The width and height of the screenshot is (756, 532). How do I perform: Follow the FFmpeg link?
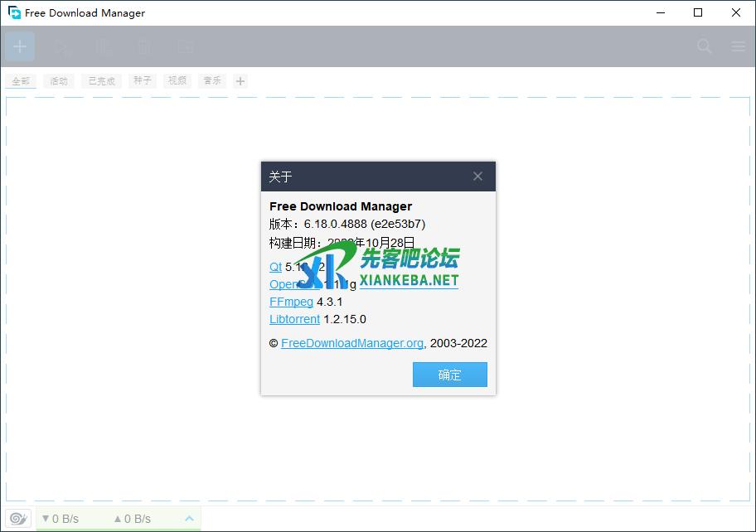[291, 302]
